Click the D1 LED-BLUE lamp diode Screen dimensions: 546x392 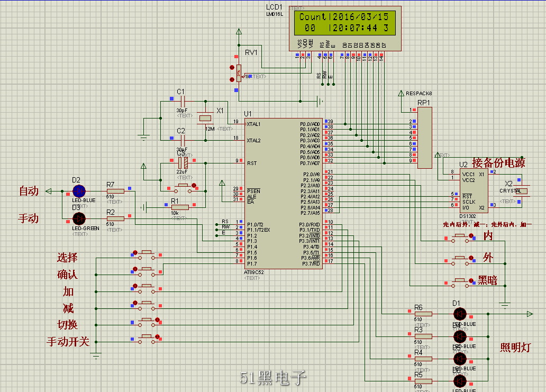pos(460,314)
